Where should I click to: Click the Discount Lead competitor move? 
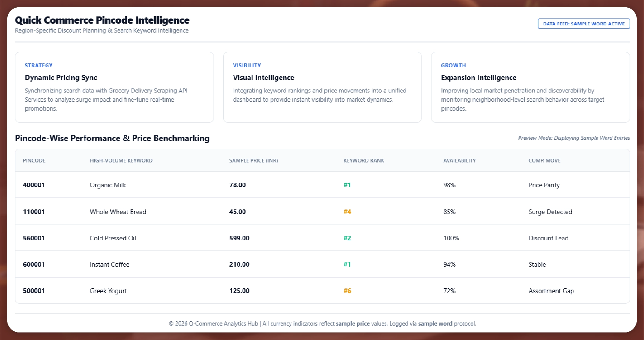point(548,238)
